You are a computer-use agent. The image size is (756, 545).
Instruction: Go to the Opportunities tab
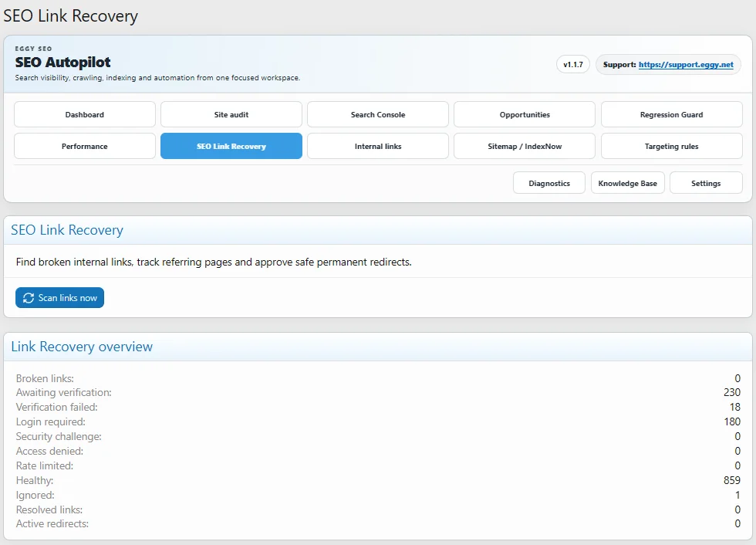[x=525, y=114]
